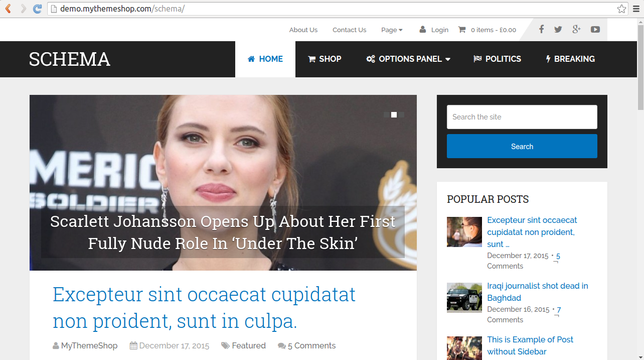Open the Facebook social link icon

click(541, 30)
